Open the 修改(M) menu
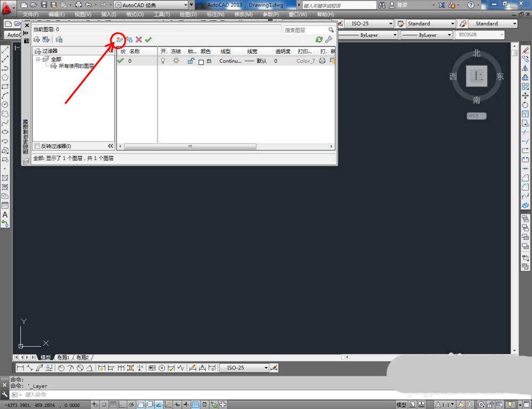This screenshot has height=409, width=532. pyautogui.click(x=243, y=14)
